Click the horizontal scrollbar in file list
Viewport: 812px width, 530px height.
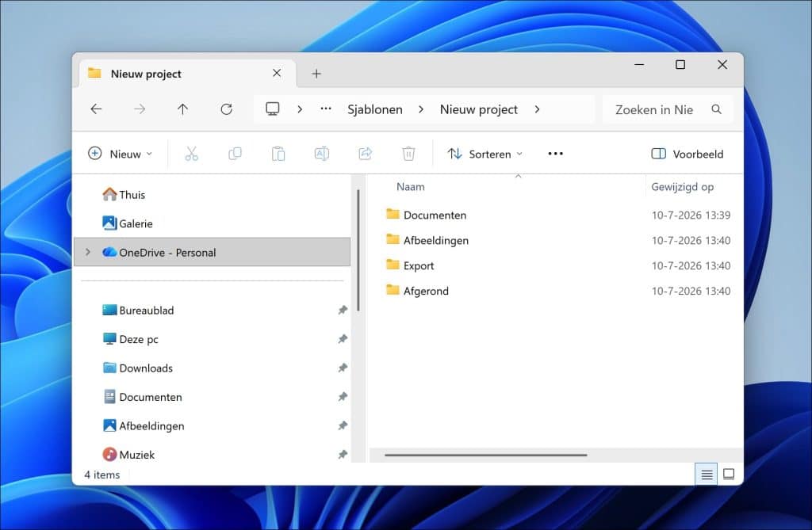tap(486, 455)
